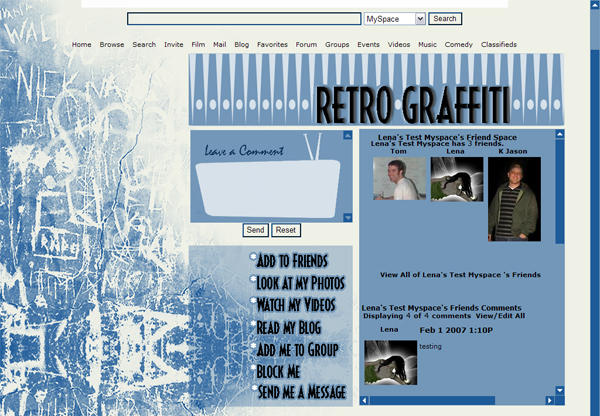
Task: Open the Read My Blog link
Action: (x=289, y=328)
